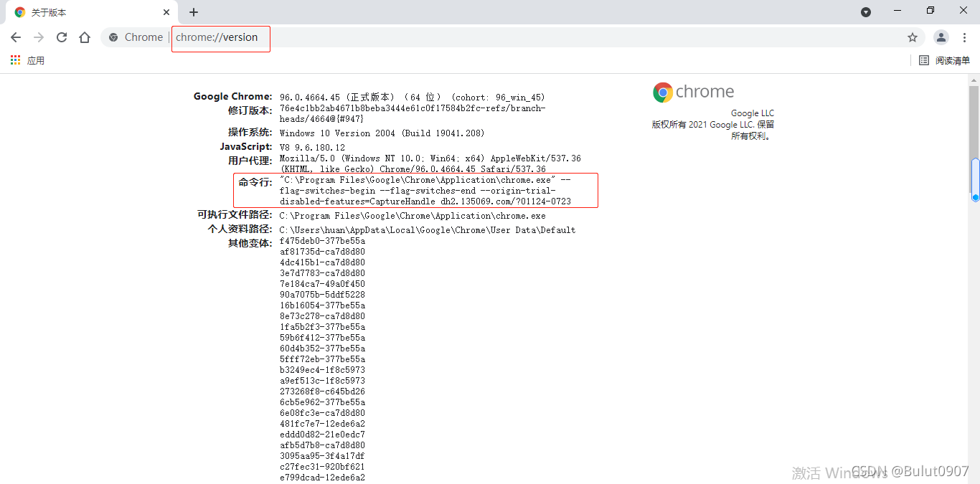Click the Chrome favicon in the tab
The width and height of the screenshot is (980, 484).
point(19,12)
